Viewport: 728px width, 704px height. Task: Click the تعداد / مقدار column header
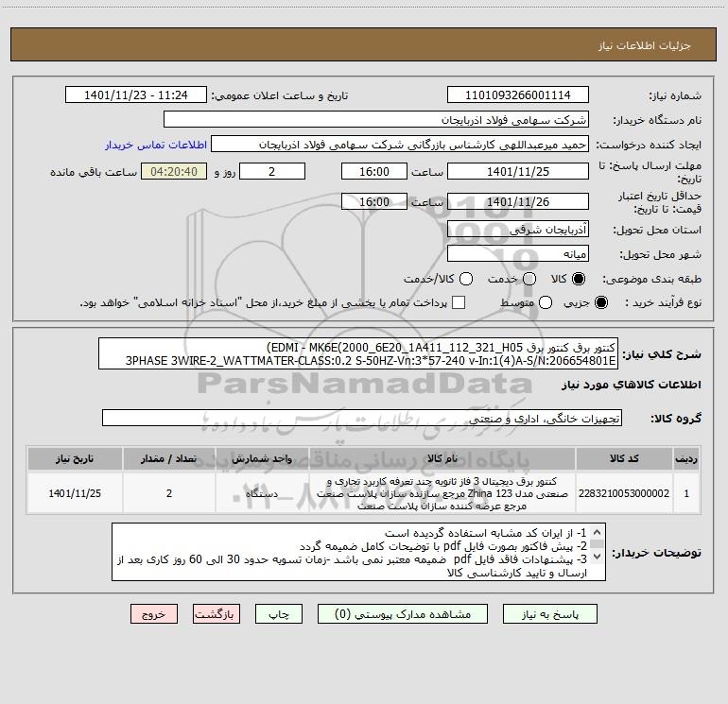point(169,458)
